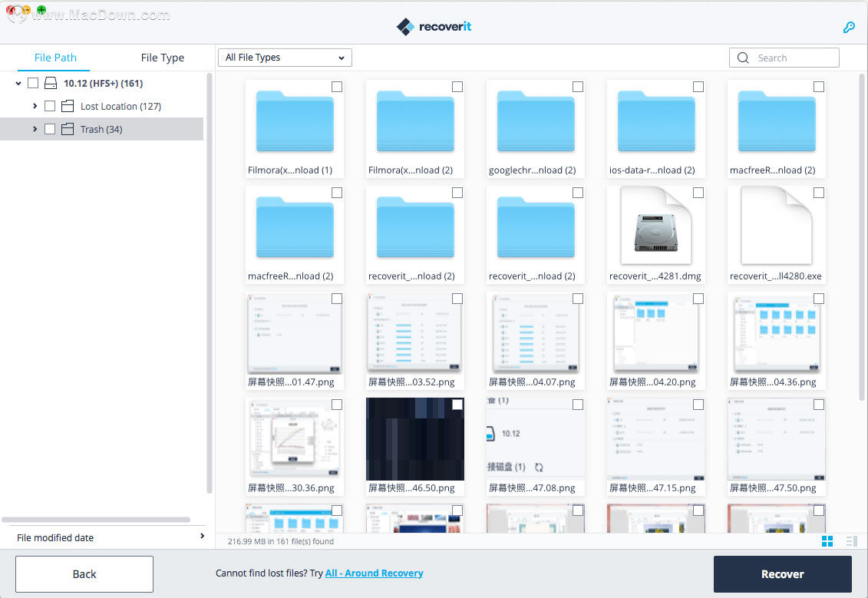Select the googlechr...nload (2) folder icon
Viewport: 868px width, 598px height.
coord(536,121)
